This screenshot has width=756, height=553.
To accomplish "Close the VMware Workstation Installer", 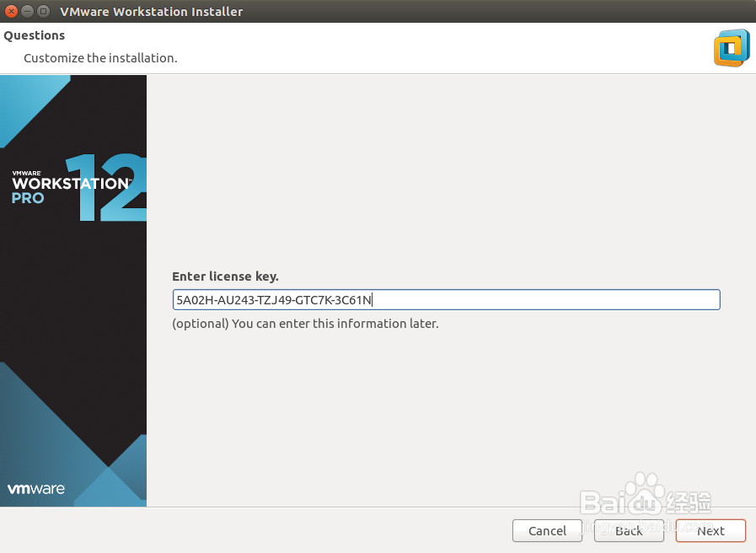I will point(10,11).
